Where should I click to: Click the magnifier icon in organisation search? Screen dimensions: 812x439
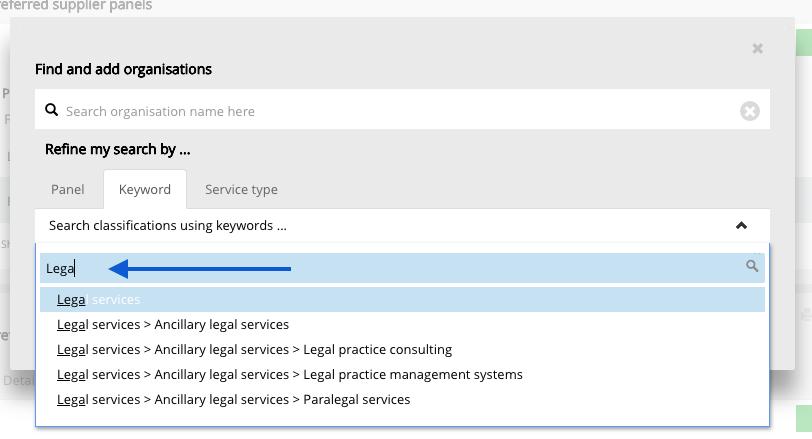(51, 110)
